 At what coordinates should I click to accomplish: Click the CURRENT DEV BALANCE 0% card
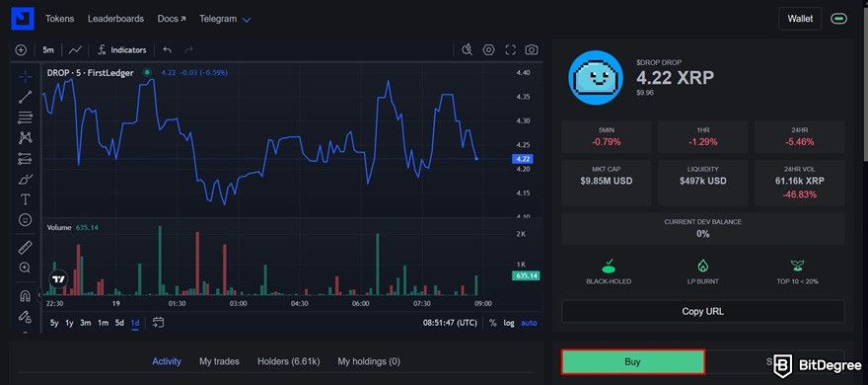(703, 228)
